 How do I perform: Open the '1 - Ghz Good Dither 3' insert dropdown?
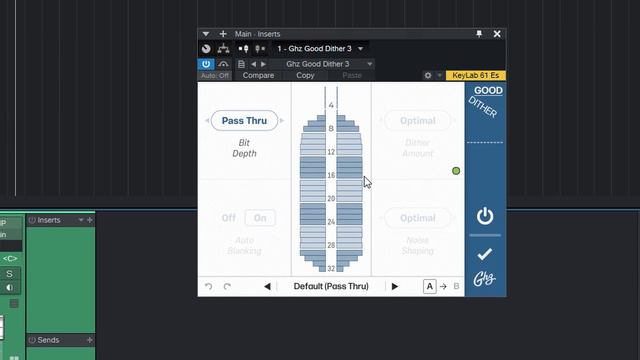(x=320, y=49)
